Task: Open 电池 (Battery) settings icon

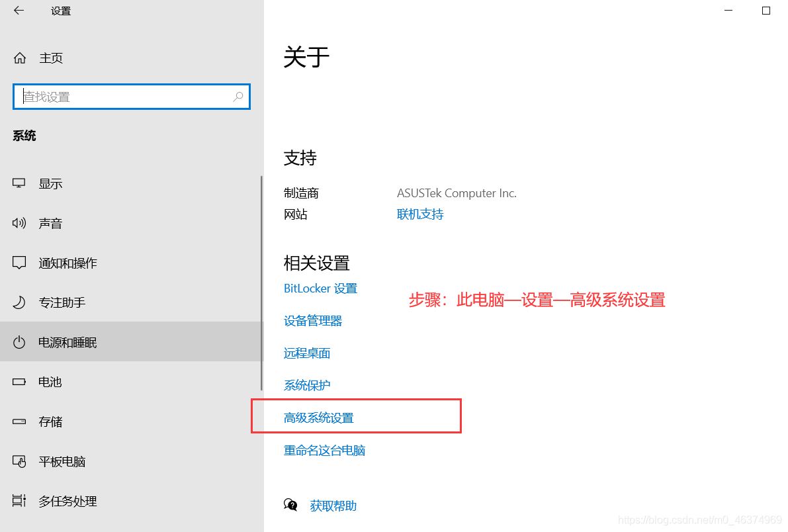Action: point(19,382)
